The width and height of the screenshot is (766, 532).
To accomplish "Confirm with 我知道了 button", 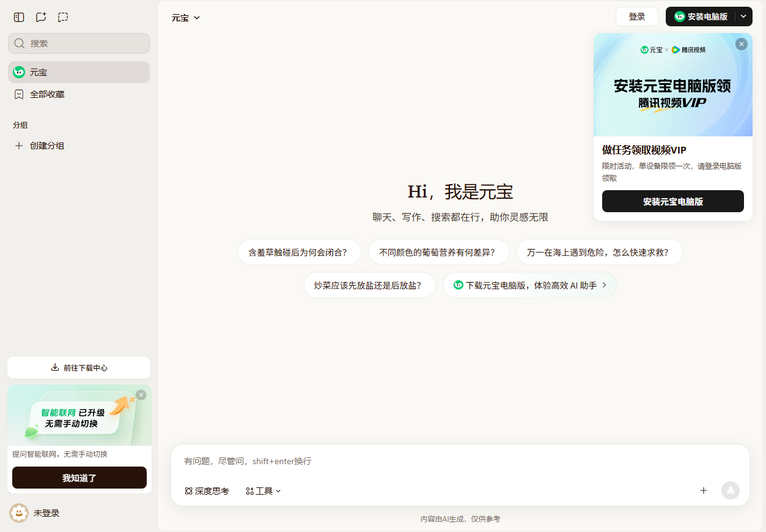I will tap(79, 478).
